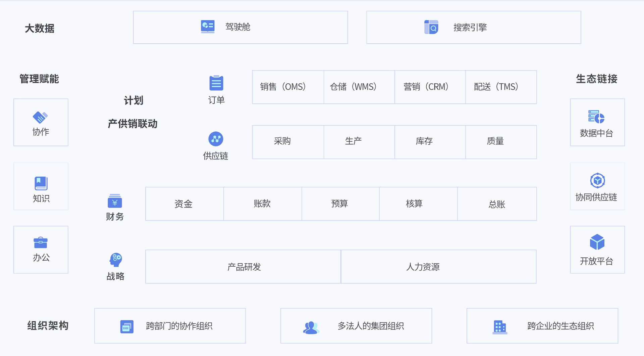Click the 订单 clipboard icon

click(216, 83)
